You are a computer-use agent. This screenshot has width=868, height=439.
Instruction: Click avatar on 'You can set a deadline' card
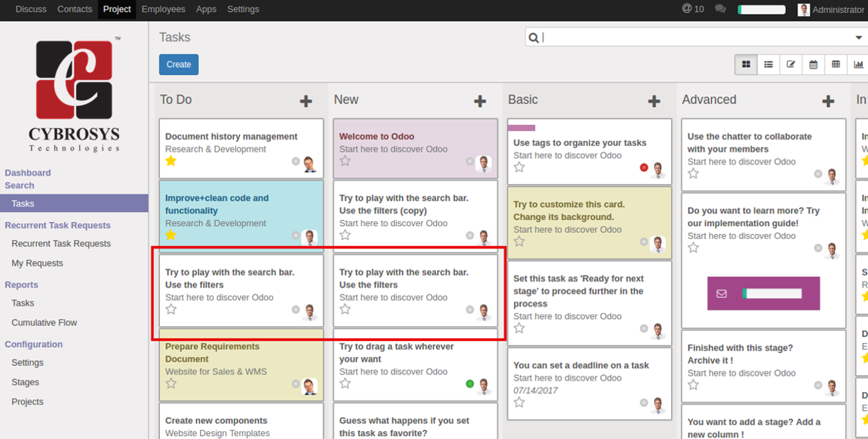658,405
